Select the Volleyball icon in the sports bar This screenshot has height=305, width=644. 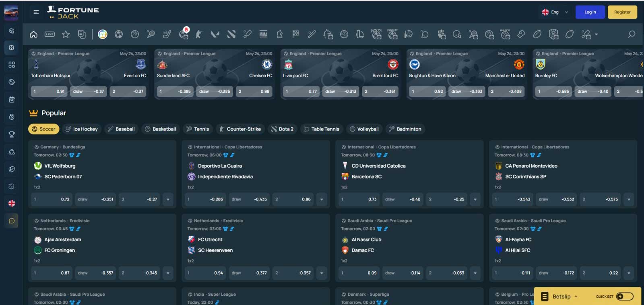[x=344, y=35]
